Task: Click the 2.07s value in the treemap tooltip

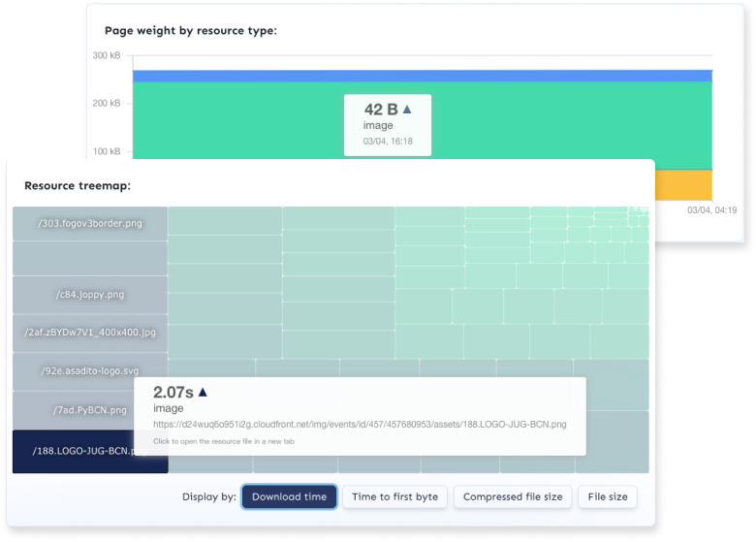Action: pos(173,393)
